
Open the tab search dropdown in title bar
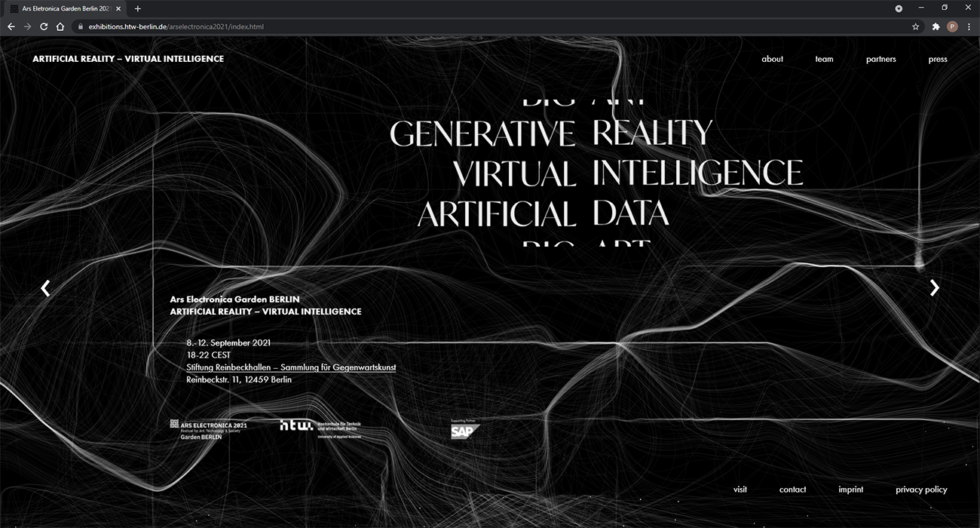point(899,8)
